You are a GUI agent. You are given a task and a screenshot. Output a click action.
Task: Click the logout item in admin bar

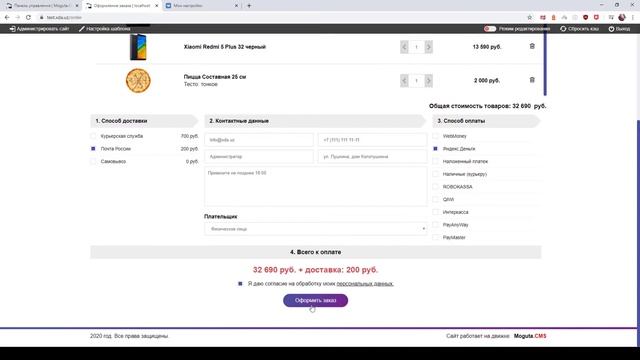click(619, 29)
